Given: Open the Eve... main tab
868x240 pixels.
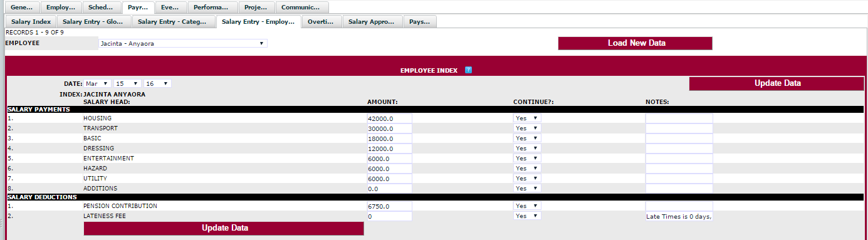Looking at the screenshot, I should click(x=171, y=8).
